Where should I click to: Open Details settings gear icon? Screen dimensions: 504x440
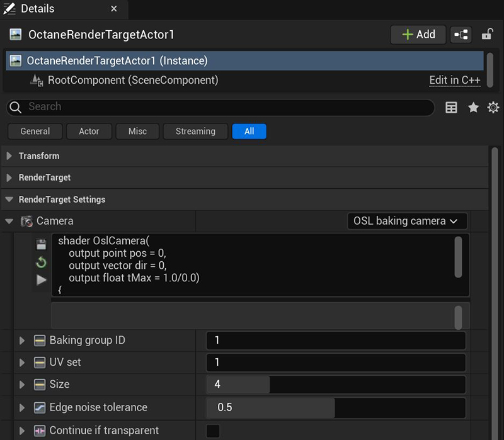pyautogui.click(x=493, y=107)
